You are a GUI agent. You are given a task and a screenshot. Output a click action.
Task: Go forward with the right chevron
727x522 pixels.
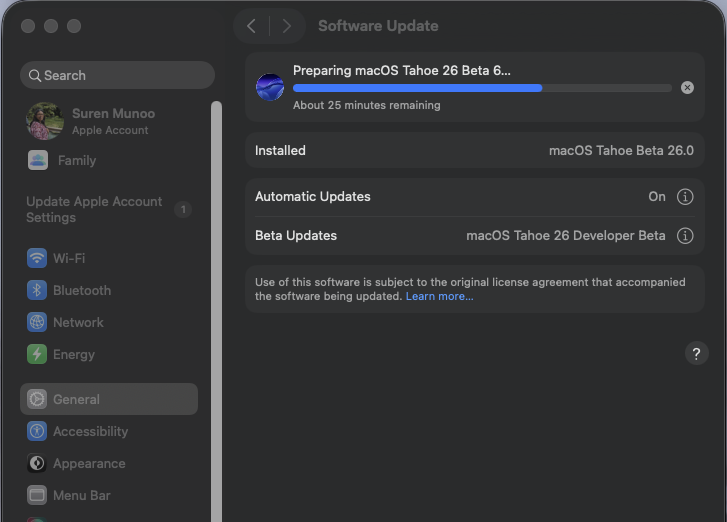pos(287,26)
